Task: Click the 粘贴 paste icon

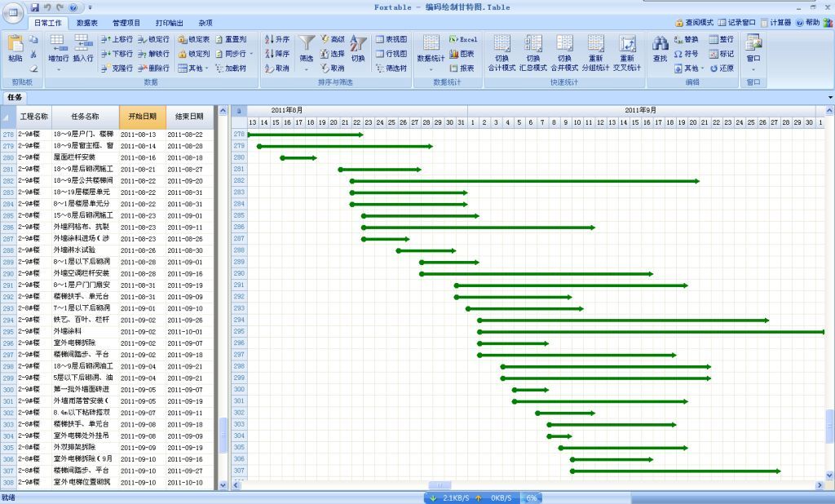Action: point(15,48)
